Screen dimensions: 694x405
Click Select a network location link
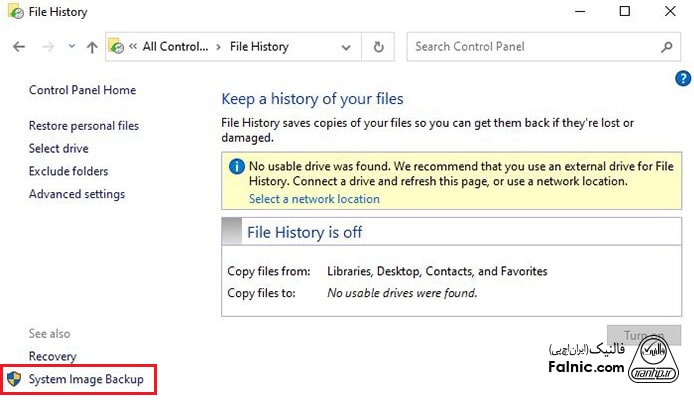pos(314,199)
